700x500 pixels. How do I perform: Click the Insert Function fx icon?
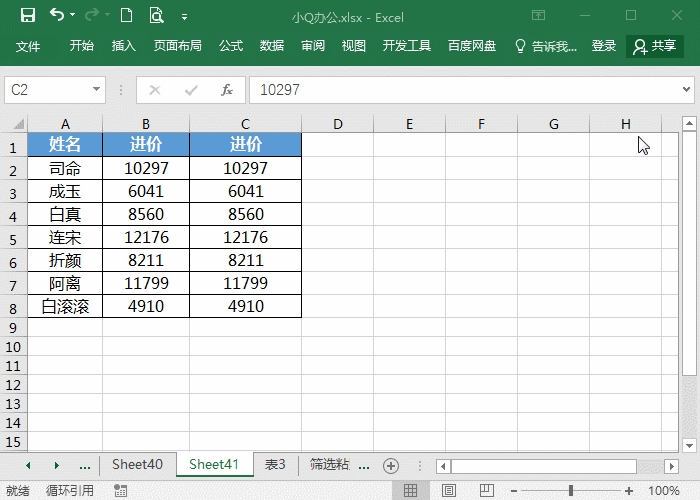227,90
